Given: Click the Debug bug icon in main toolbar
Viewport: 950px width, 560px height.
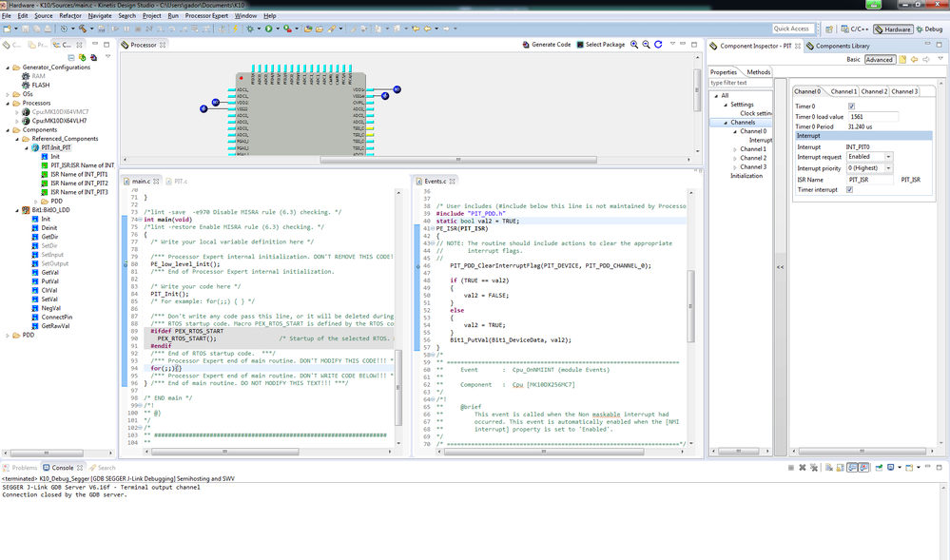Looking at the screenshot, I should (250, 29).
